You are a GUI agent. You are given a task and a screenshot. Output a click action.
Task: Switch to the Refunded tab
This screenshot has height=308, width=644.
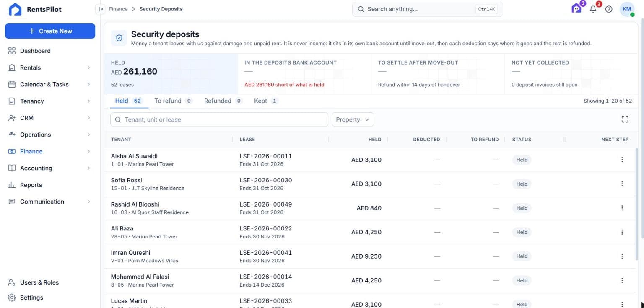point(223,101)
